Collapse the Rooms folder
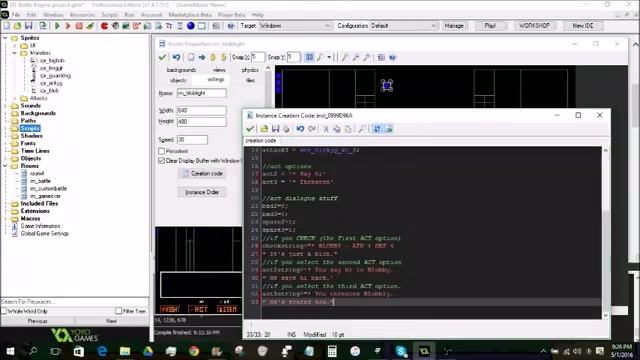 (5, 166)
